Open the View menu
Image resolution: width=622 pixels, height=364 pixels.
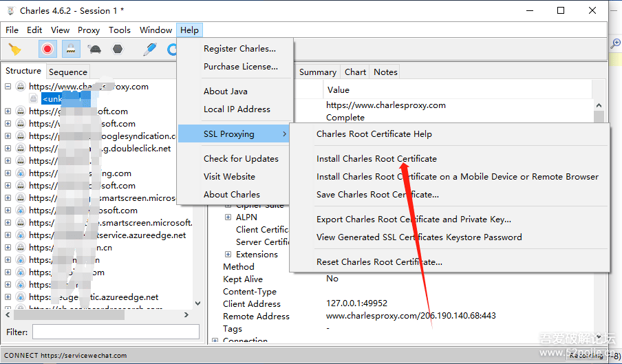pos(60,30)
